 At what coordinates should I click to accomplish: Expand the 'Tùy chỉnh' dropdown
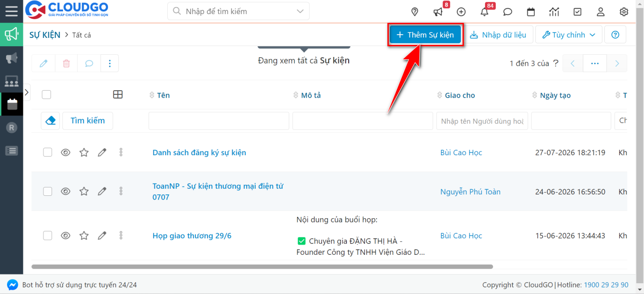tap(568, 34)
